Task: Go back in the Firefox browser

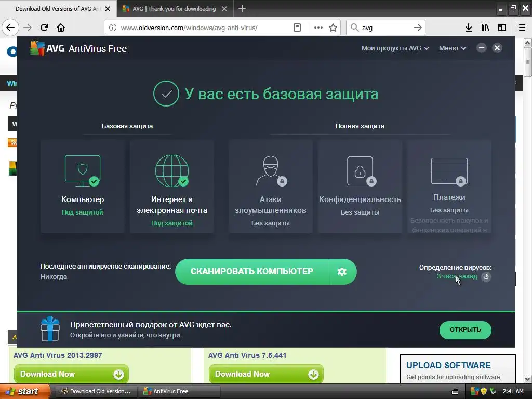Action: point(10,28)
